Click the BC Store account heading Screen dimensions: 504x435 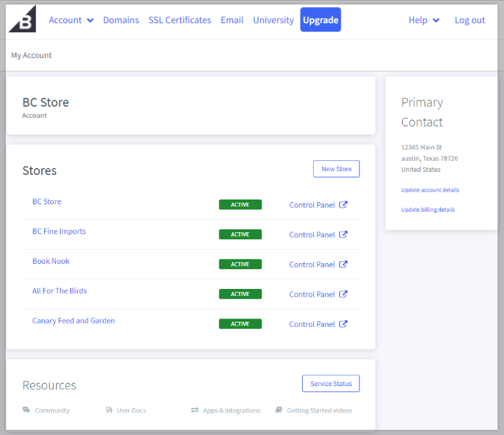click(x=45, y=102)
